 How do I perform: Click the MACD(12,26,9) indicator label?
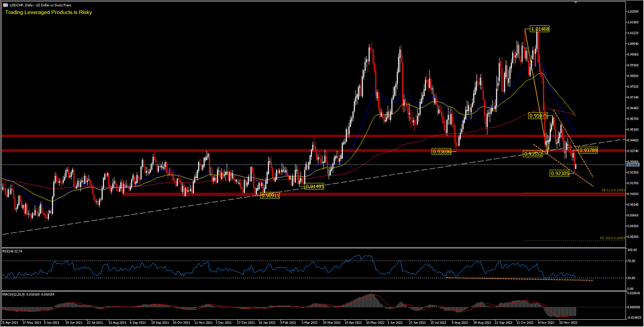click(28, 294)
